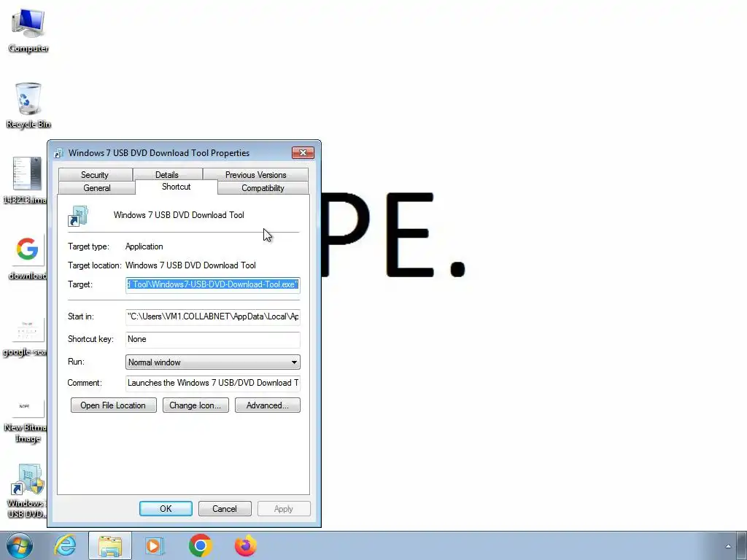Open the Windows Start menu
The image size is (747, 560).
click(19, 545)
